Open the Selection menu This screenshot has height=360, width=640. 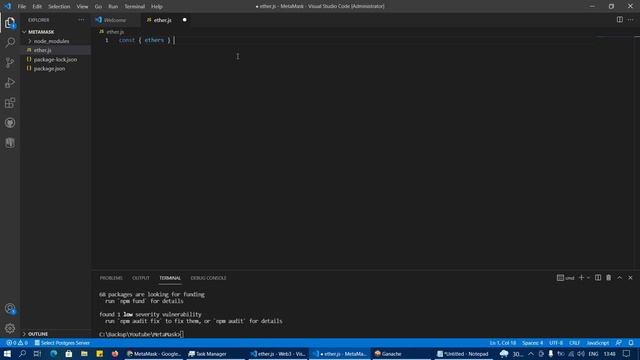59,7
